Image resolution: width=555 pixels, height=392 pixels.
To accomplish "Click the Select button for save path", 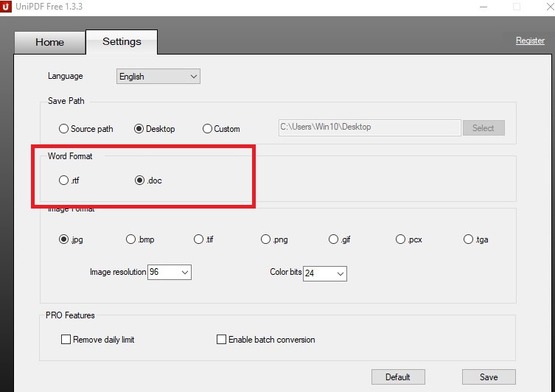I will pos(484,127).
